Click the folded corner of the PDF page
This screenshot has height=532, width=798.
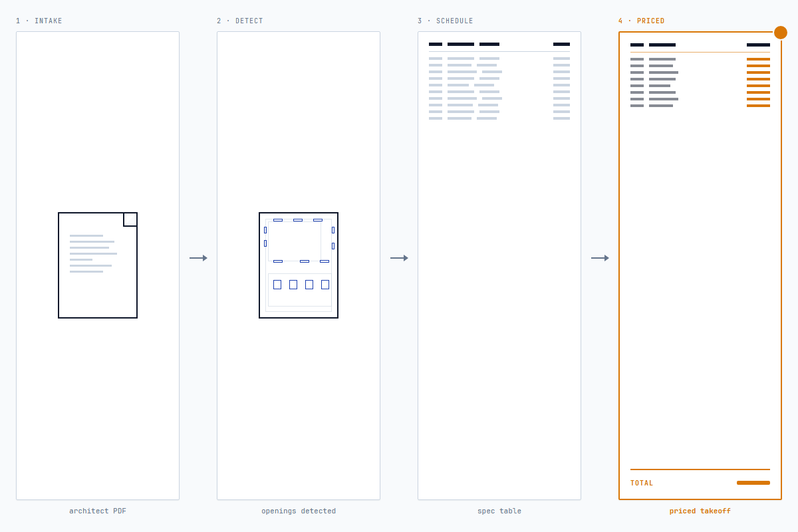(x=130, y=219)
